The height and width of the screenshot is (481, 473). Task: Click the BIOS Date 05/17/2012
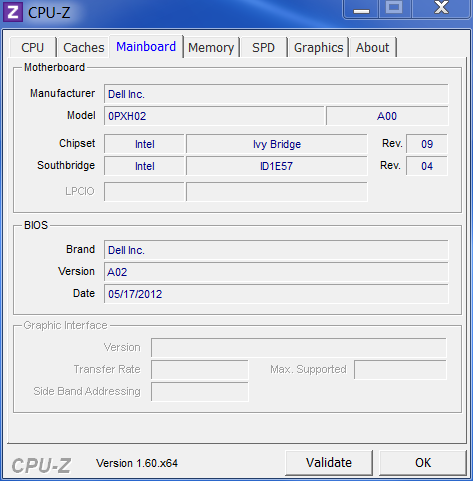tap(276, 294)
